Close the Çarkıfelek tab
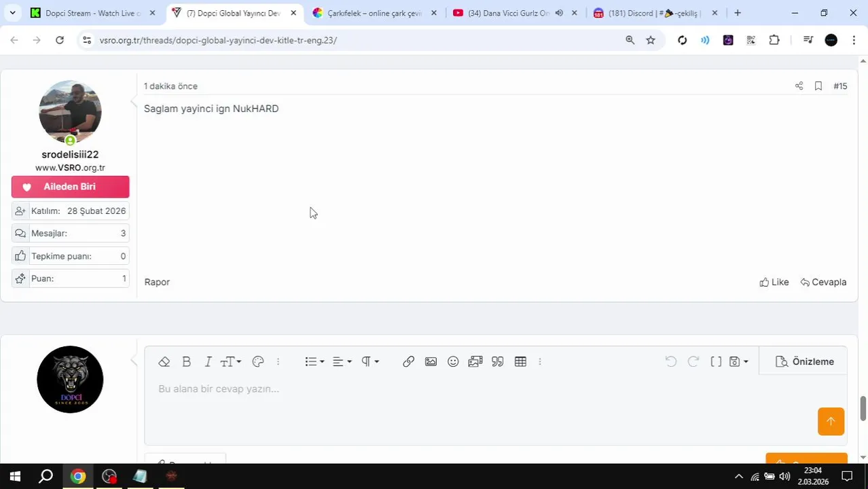 [x=434, y=13]
